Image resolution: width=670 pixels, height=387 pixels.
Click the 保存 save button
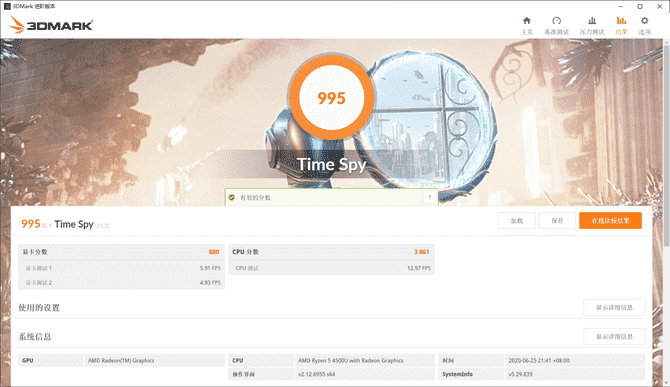click(x=557, y=220)
